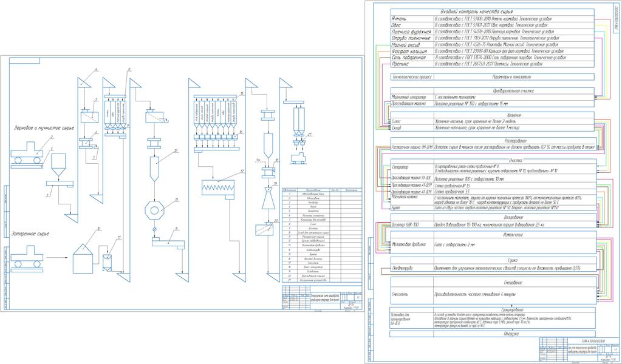Click the warehouse house-shaped symbol numbered 10
The image size is (622, 364).
(x=83, y=258)
